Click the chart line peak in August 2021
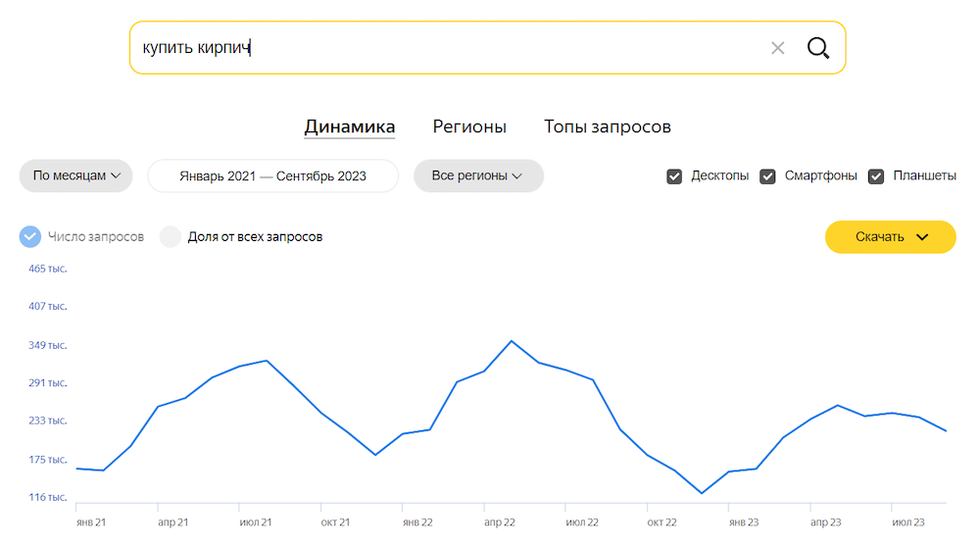Image resolution: width=980 pixels, height=545 pixels. [x=267, y=361]
